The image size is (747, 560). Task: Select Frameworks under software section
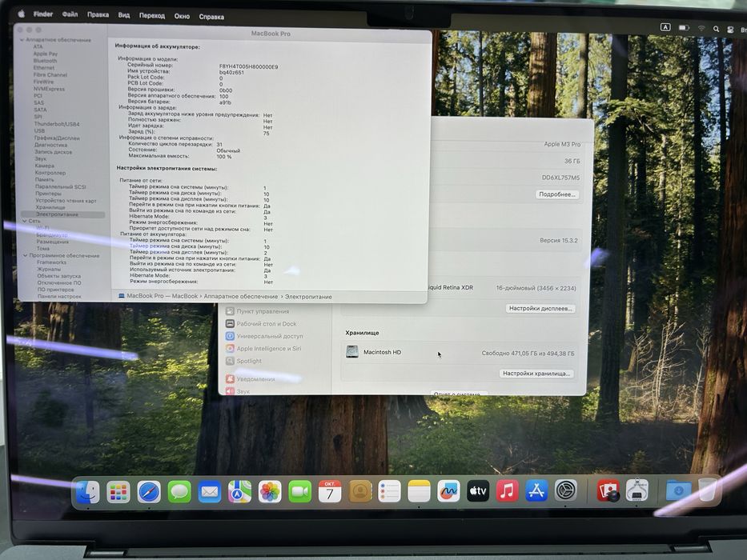pos(51,262)
